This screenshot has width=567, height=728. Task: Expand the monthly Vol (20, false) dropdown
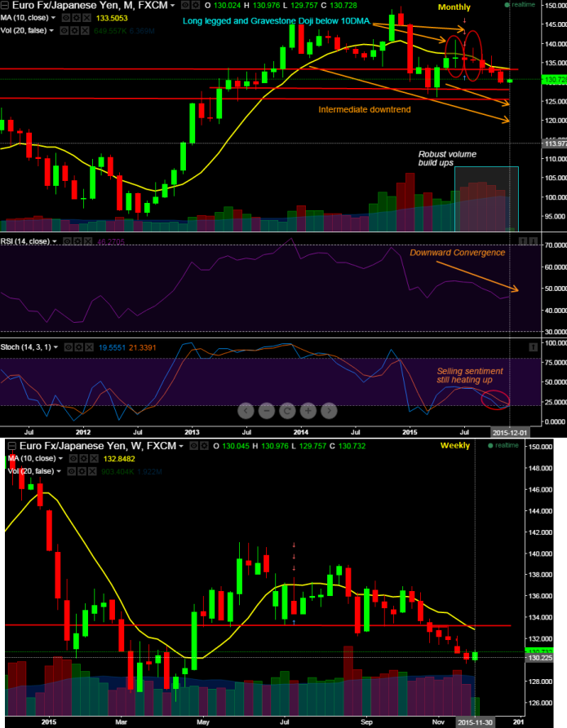pyautogui.click(x=51, y=31)
